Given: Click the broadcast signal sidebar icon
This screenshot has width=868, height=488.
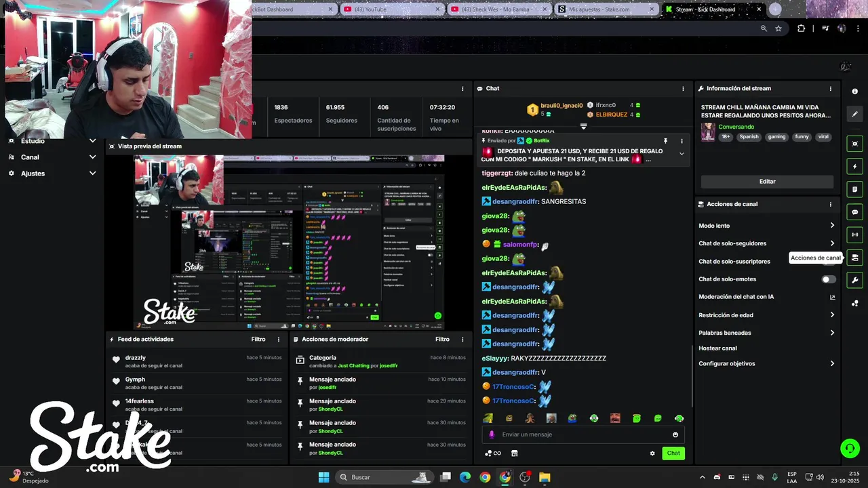Looking at the screenshot, I should [855, 235].
